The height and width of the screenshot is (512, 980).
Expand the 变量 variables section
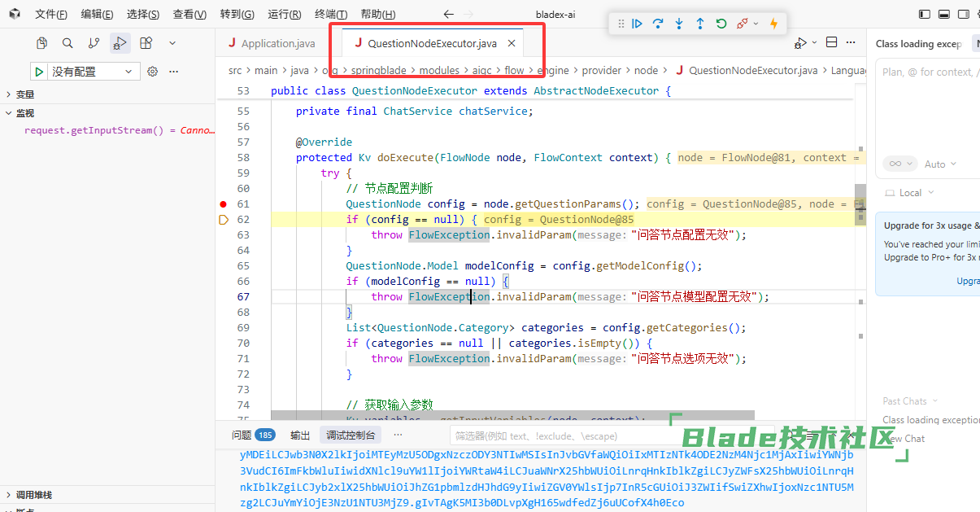24,94
